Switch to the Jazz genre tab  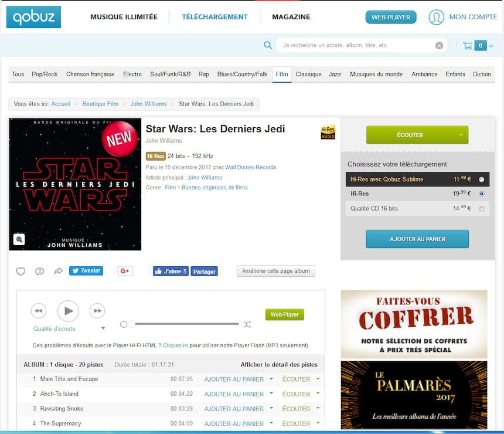[335, 74]
